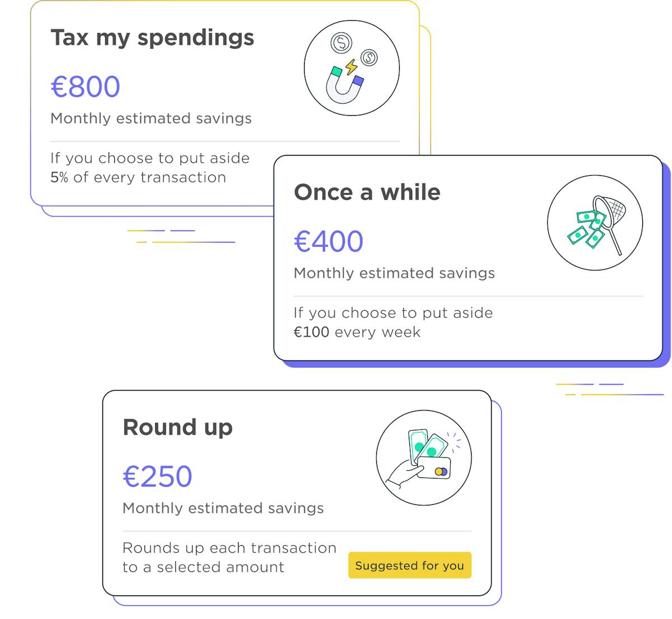Viewport: 672px width, 619px height.
Task: Click the hand holding cash icon
Action: coord(424,458)
